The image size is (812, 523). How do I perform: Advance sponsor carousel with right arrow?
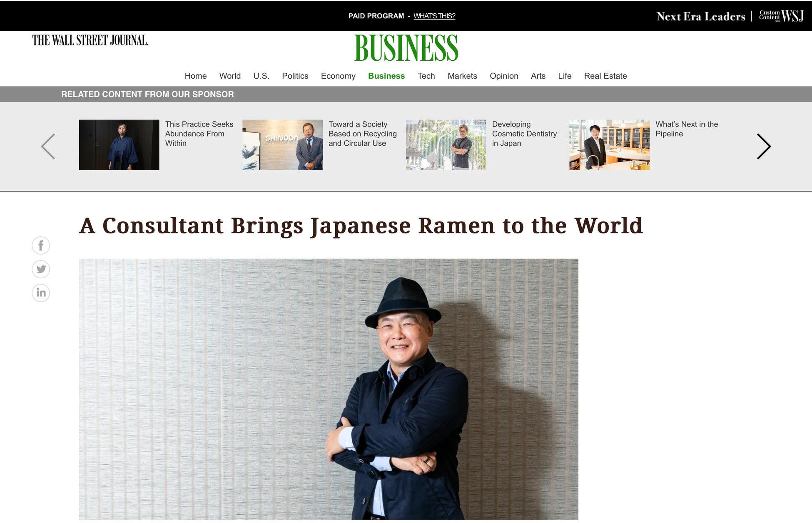[764, 146]
